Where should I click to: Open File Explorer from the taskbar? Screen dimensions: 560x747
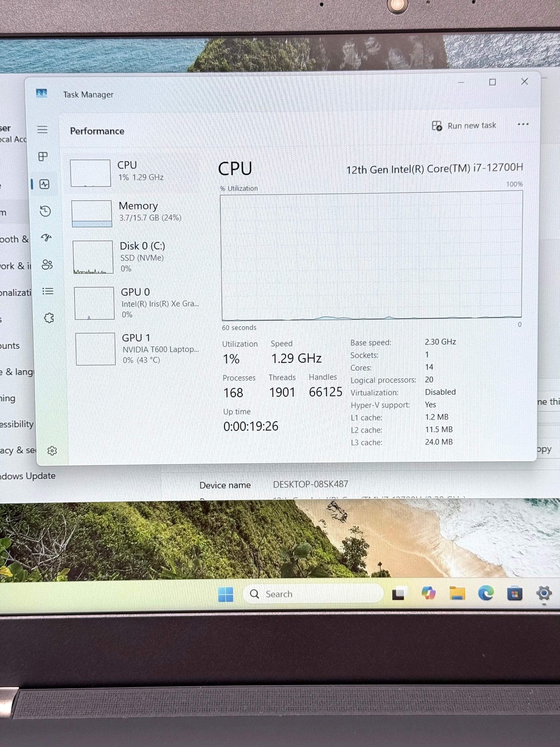click(457, 593)
